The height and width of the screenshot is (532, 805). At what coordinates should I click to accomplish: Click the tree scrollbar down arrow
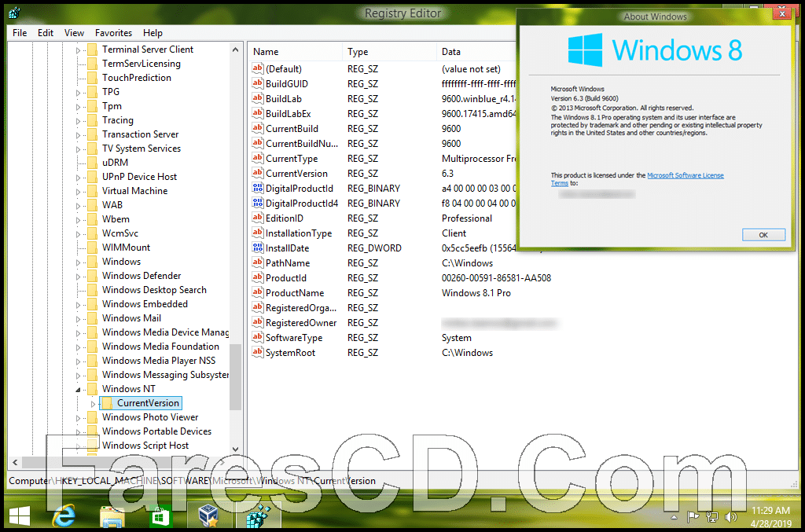click(x=235, y=449)
